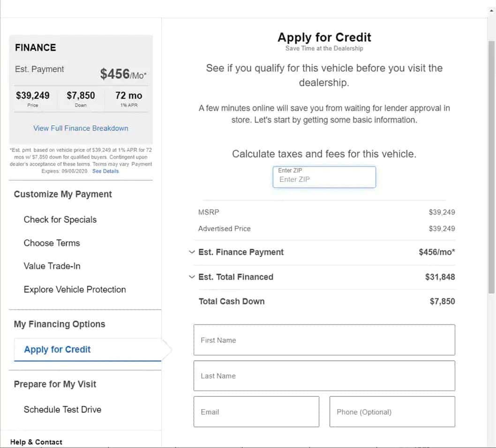The image size is (496, 448).
Task: Click the vertical scrollbar thumb
Action: coord(491,167)
